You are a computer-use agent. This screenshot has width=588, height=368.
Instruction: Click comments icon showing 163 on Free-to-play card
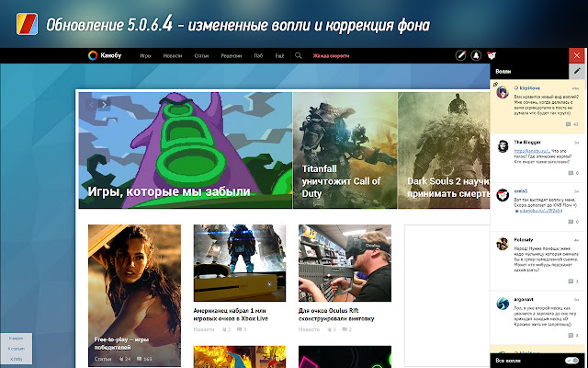pyautogui.click(x=139, y=359)
